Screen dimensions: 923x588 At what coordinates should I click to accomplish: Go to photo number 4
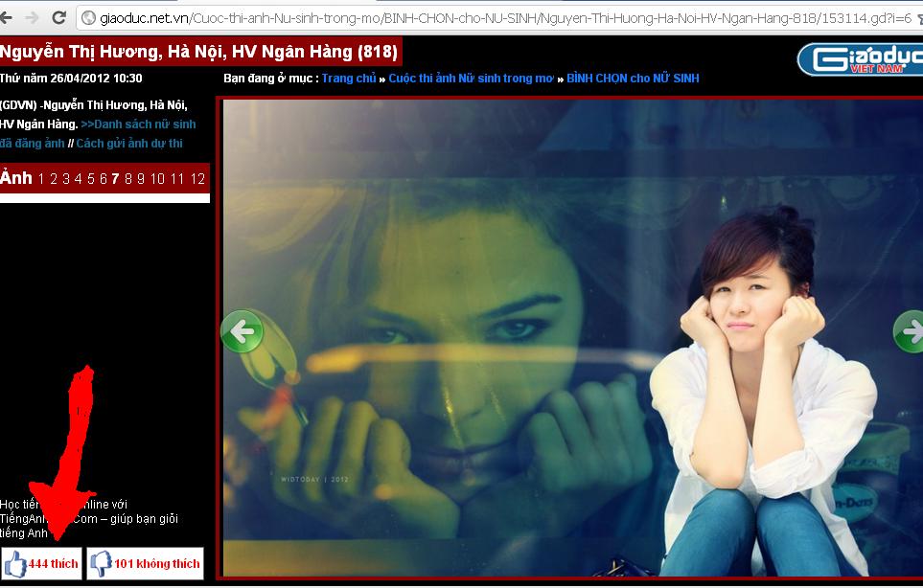[x=79, y=179]
